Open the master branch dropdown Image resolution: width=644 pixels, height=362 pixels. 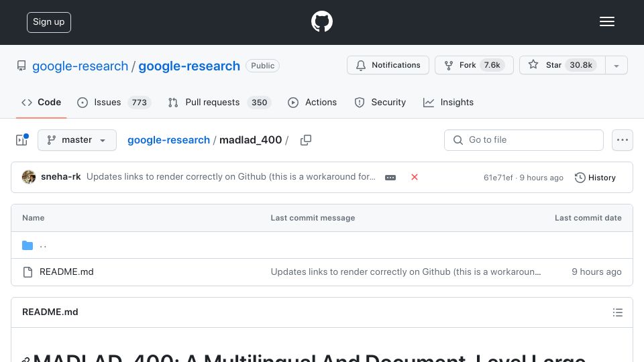coord(76,140)
